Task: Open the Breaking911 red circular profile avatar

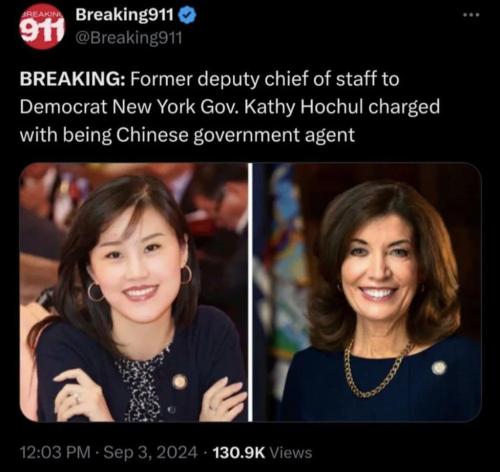Action: 42,27
